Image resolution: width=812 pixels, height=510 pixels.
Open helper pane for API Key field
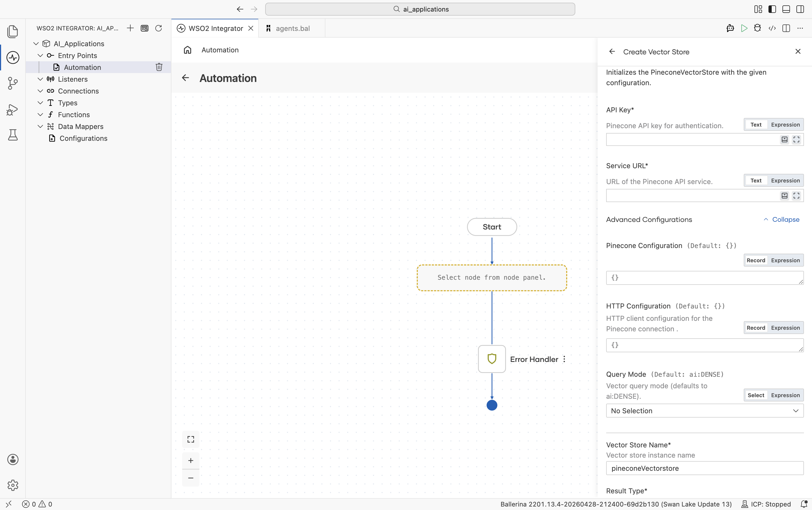tap(785, 139)
